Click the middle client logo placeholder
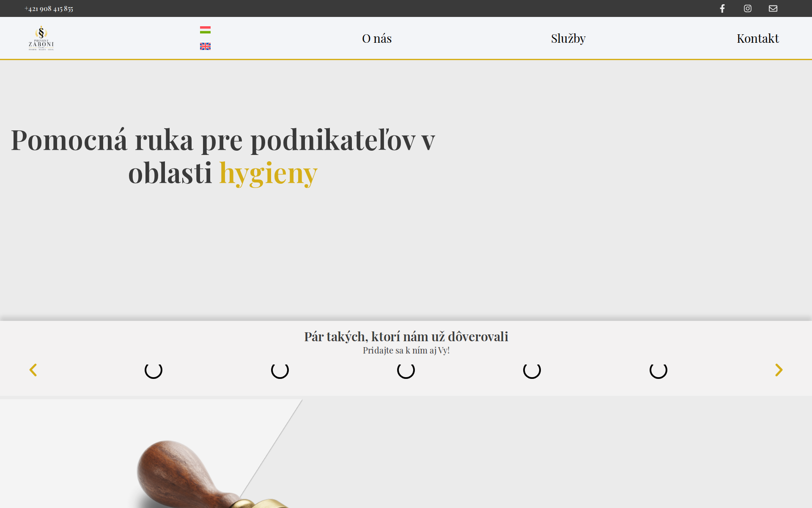The width and height of the screenshot is (812, 508). [406, 370]
